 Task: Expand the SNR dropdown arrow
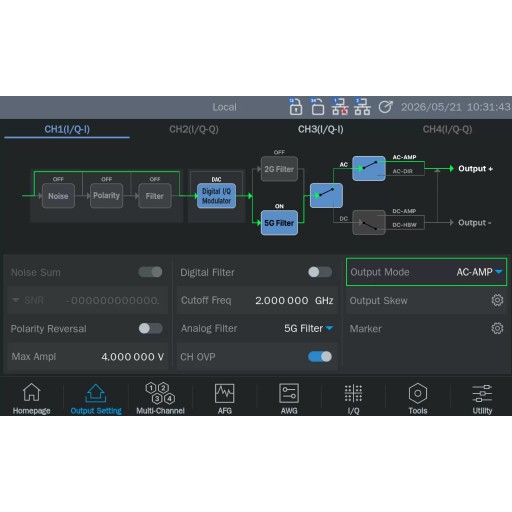click(15, 300)
